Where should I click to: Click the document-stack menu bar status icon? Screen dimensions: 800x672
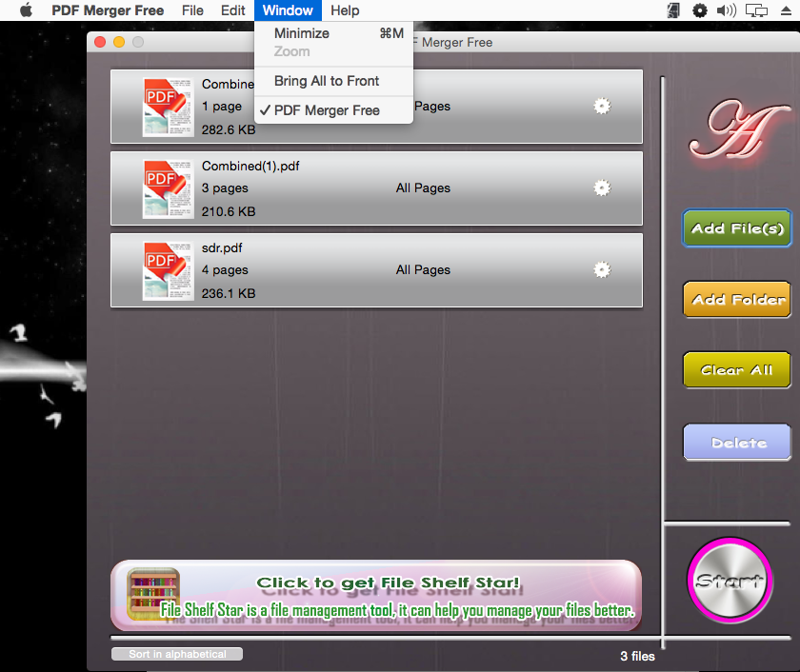click(x=673, y=10)
